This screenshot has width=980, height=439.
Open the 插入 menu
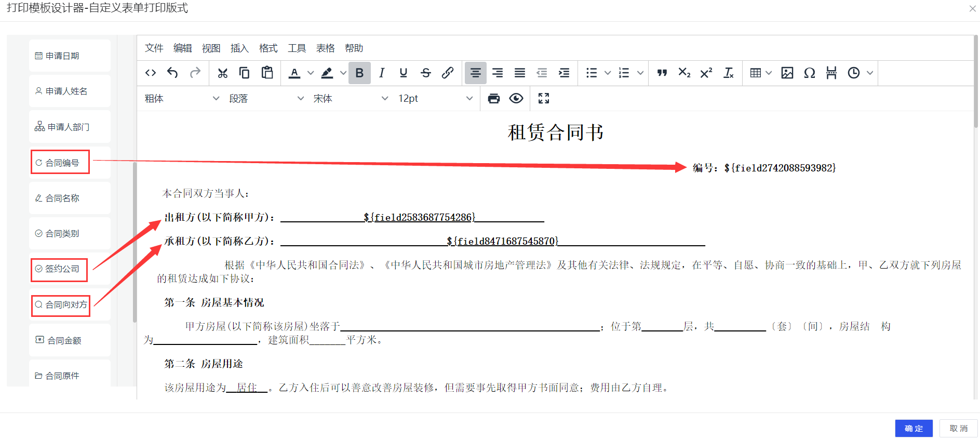pyautogui.click(x=239, y=48)
